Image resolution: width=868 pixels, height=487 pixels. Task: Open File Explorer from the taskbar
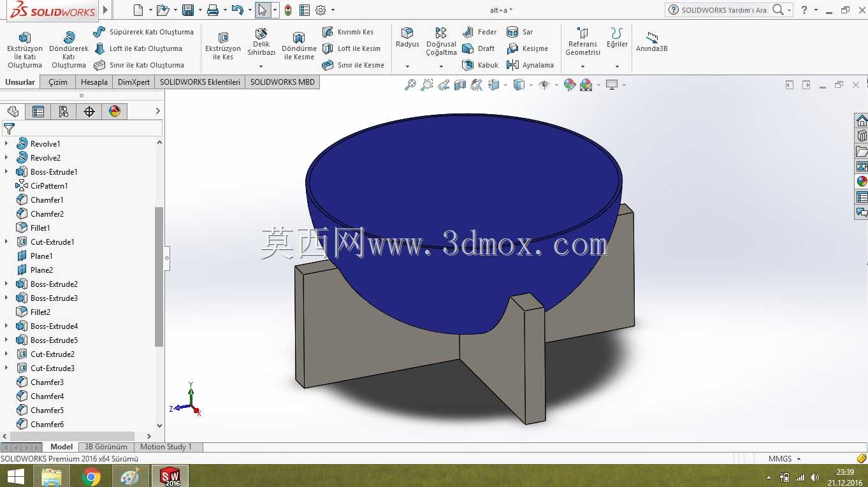click(x=52, y=476)
